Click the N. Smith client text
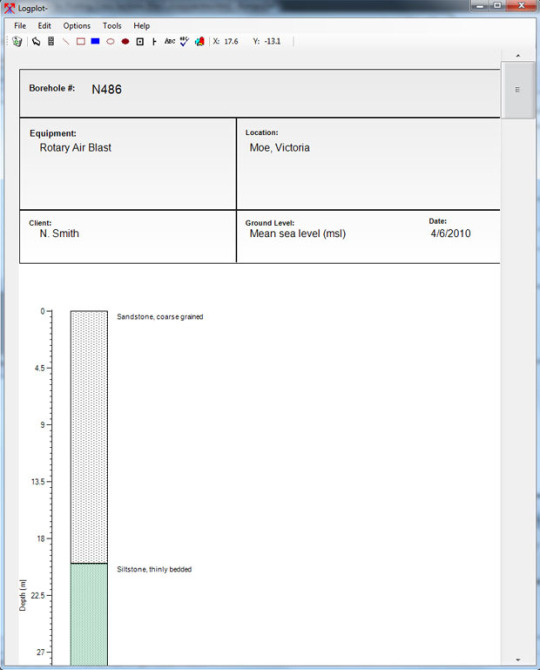The width and height of the screenshot is (540, 670). point(59,233)
